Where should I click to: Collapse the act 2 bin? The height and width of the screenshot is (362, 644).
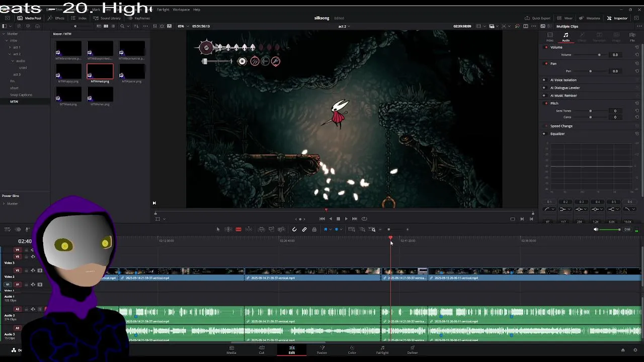(10, 54)
